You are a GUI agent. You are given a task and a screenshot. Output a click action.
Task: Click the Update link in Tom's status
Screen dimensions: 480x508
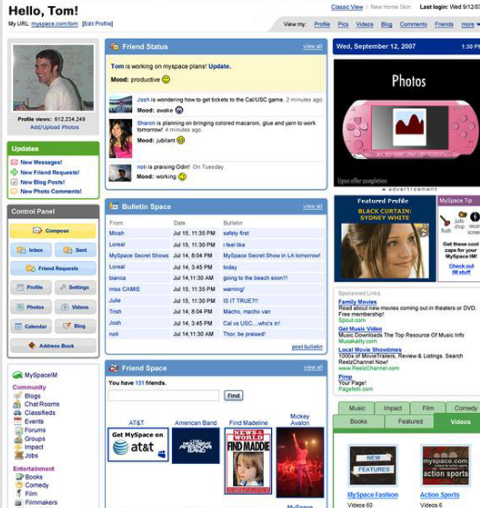click(x=219, y=66)
